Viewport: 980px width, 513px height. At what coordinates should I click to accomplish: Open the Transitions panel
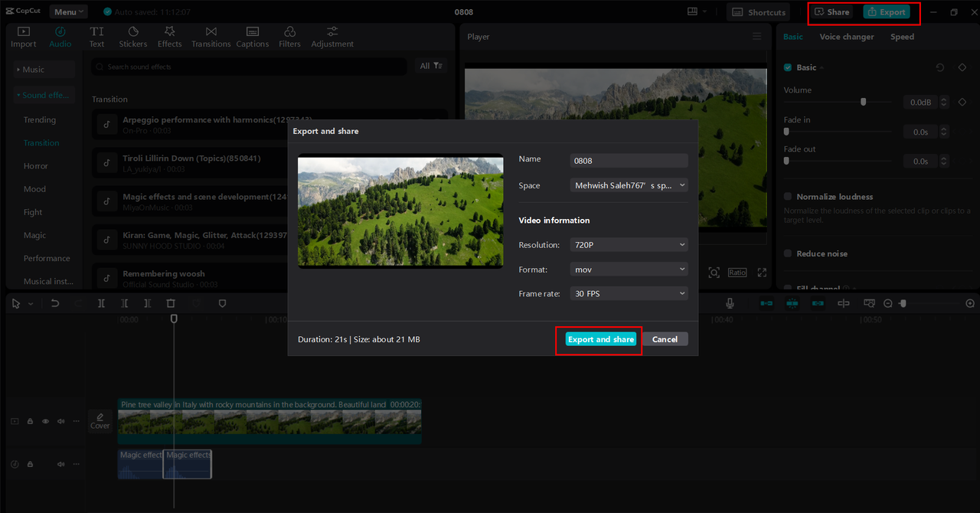211,37
